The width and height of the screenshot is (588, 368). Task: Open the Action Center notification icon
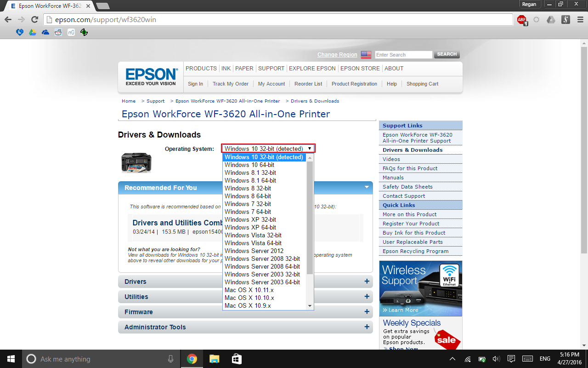click(x=511, y=359)
